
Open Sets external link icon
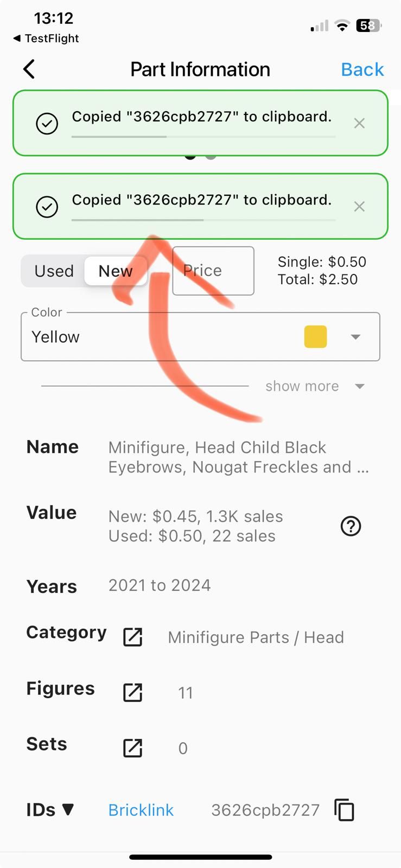(x=133, y=748)
